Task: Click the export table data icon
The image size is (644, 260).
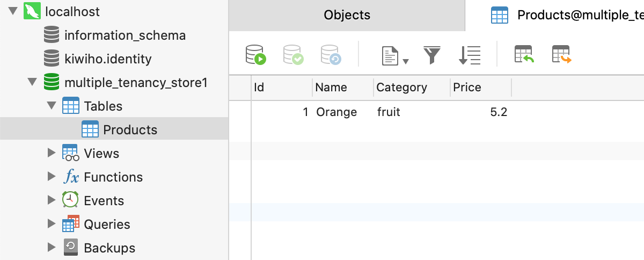Action: point(562,55)
